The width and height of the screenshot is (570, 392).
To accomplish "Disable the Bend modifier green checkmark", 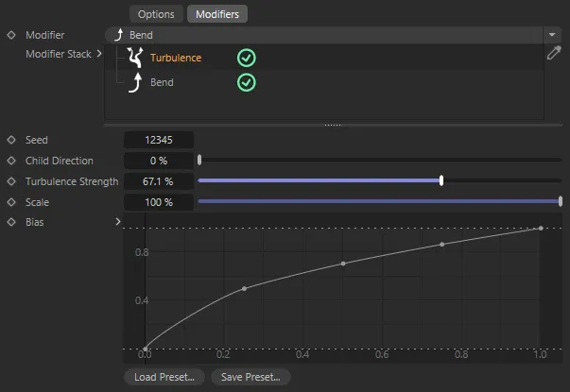I will [246, 83].
